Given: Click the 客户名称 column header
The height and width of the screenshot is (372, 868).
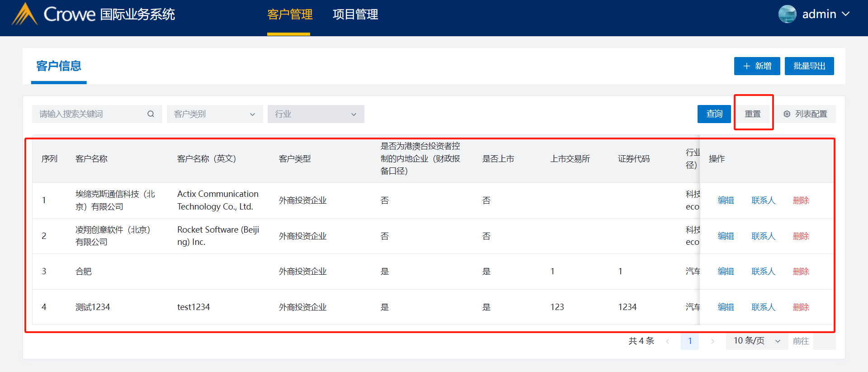Looking at the screenshot, I should point(91,159).
